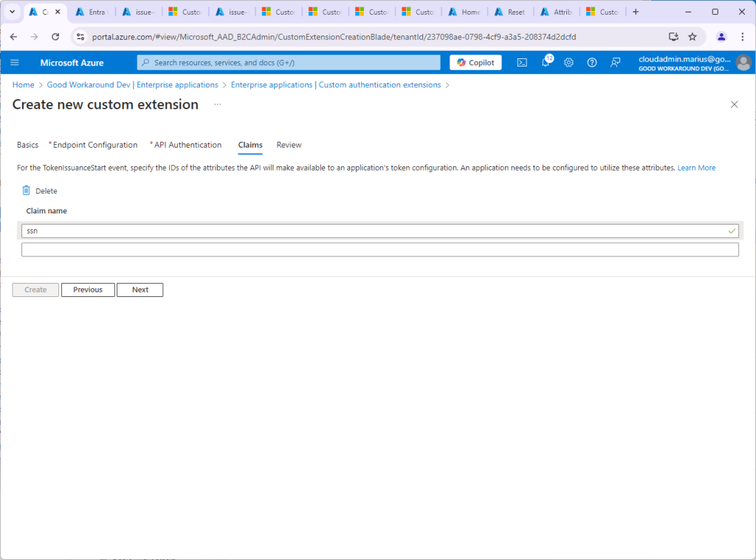Open the Chrome three-dot menu
This screenshot has width=756, height=560.
[x=742, y=37]
